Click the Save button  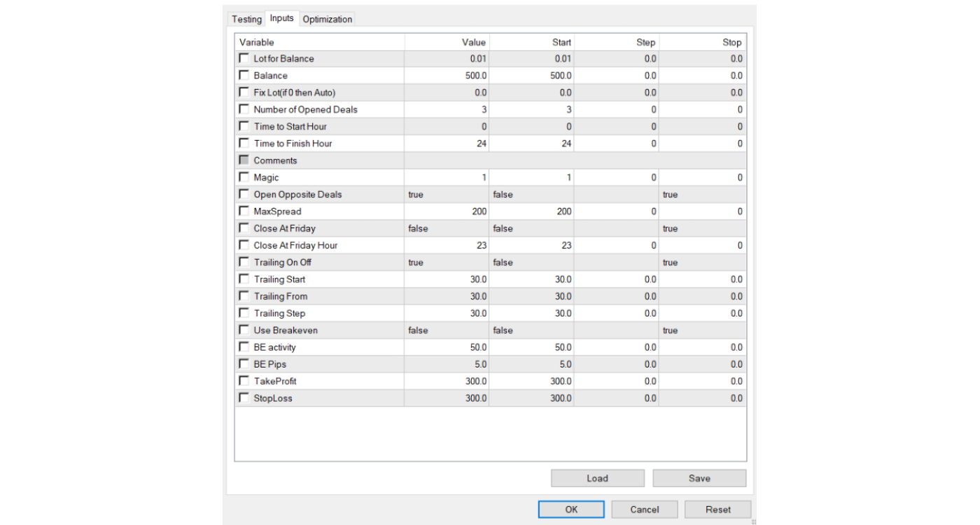coord(699,479)
